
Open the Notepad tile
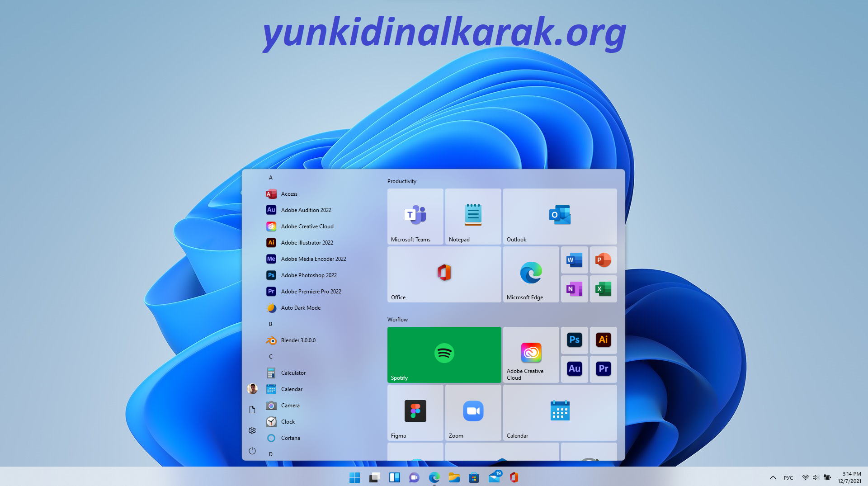pyautogui.click(x=473, y=217)
